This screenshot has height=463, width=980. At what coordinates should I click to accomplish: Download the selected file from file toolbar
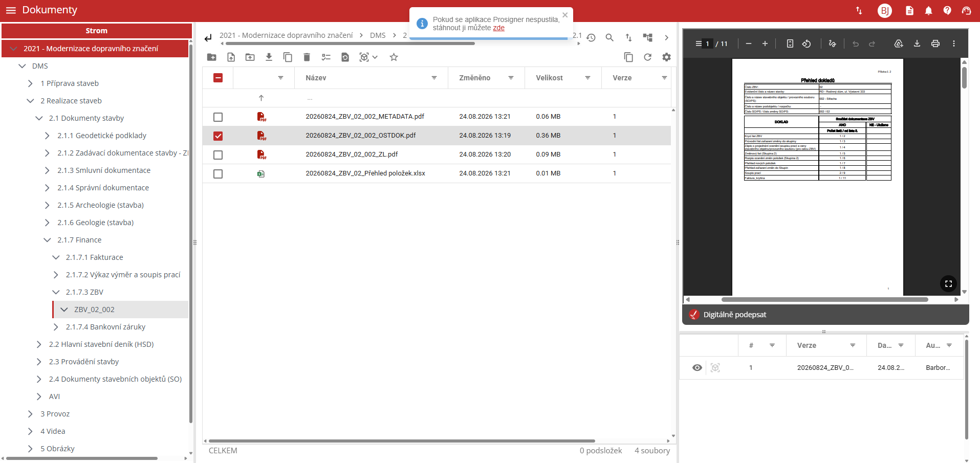click(x=269, y=57)
